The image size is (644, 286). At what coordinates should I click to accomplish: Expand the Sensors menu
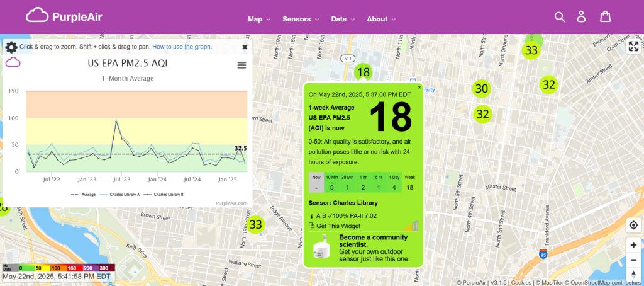coord(301,19)
